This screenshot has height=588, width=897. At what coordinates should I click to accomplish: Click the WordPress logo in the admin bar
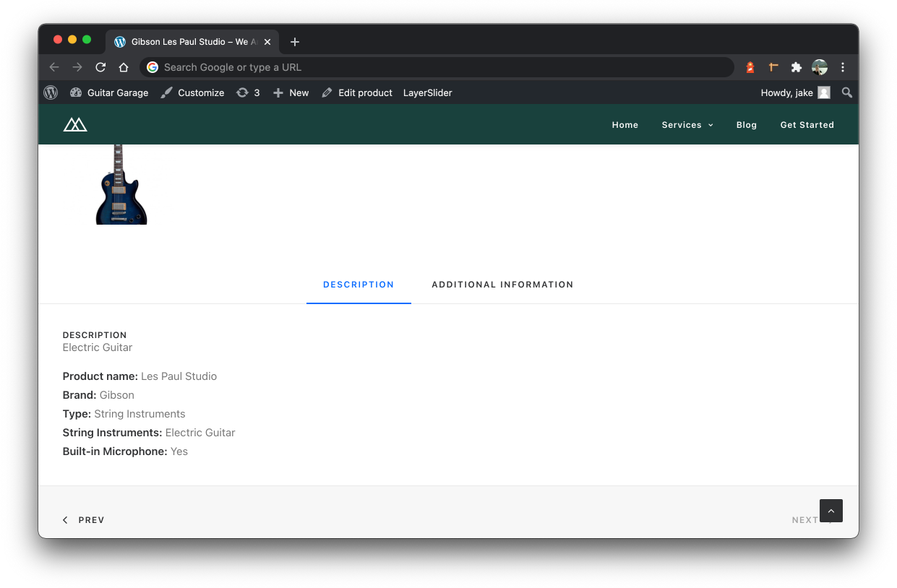pos(51,92)
